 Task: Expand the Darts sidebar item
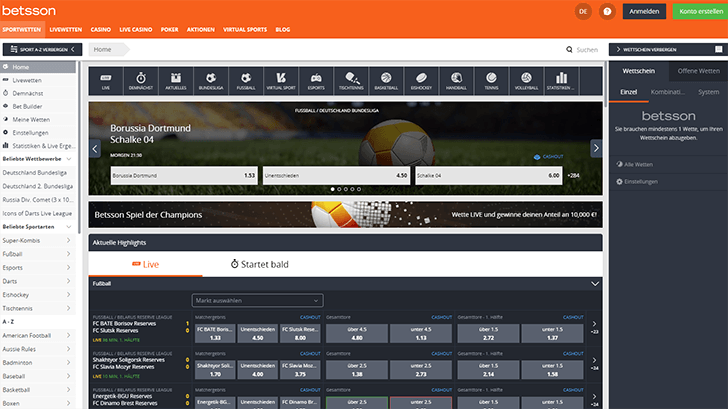69,281
